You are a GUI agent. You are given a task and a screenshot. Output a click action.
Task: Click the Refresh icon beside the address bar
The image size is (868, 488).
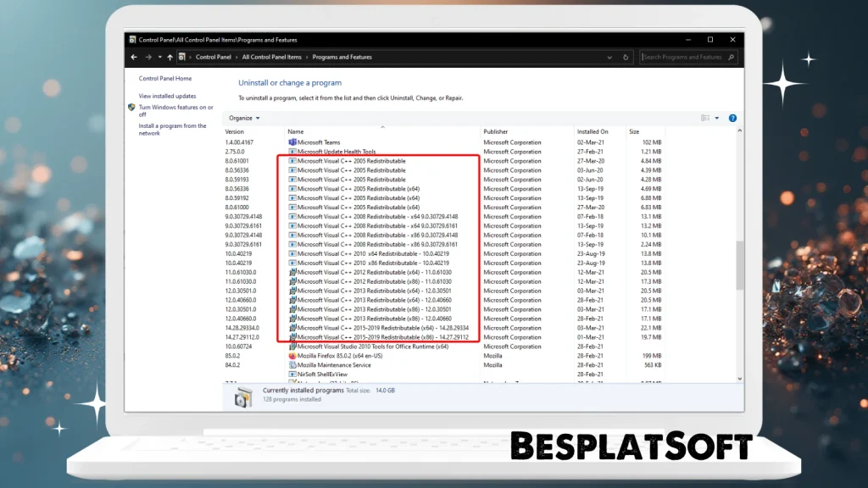pyautogui.click(x=625, y=57)
